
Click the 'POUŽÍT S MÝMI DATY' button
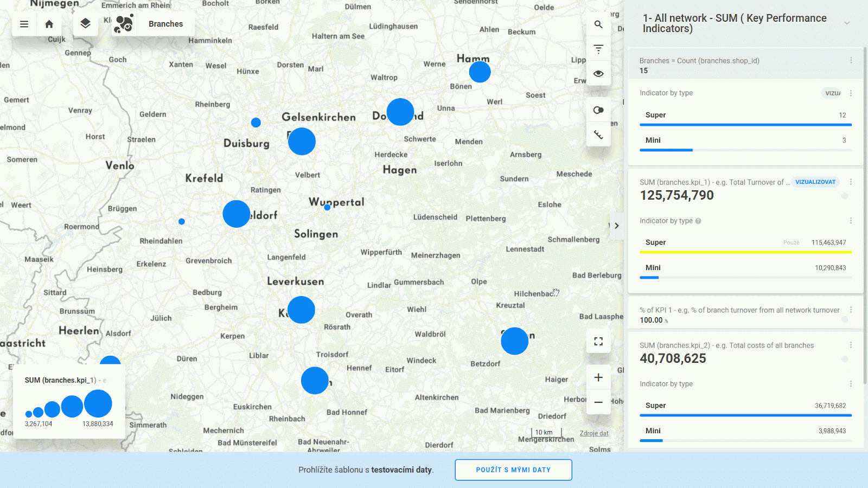pyautogui.click(x=513, y=470)
